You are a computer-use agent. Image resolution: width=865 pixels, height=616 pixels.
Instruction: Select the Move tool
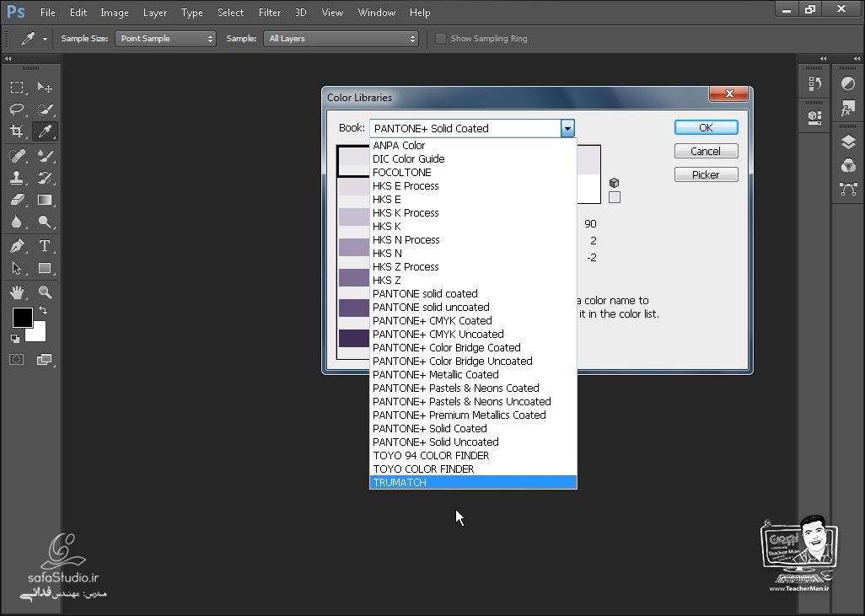tap(45, 87)
